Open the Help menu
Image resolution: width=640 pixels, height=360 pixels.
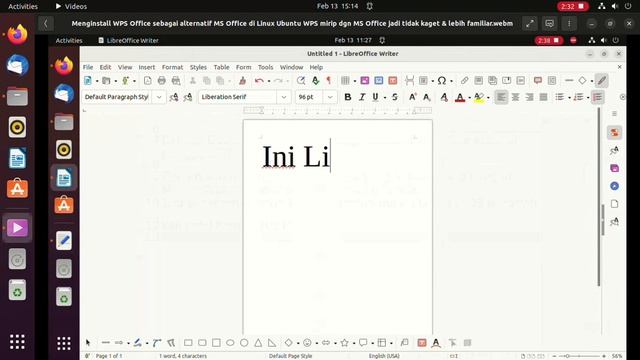coord(316,67)
